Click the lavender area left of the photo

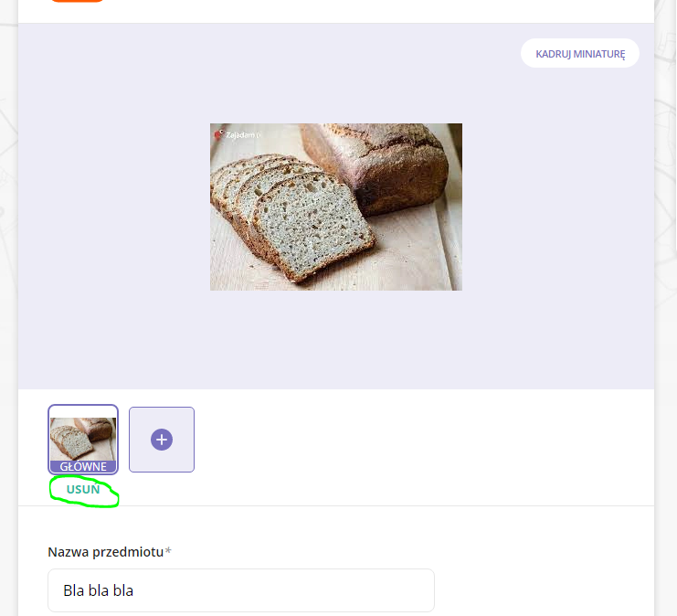[x=114, y=207]
